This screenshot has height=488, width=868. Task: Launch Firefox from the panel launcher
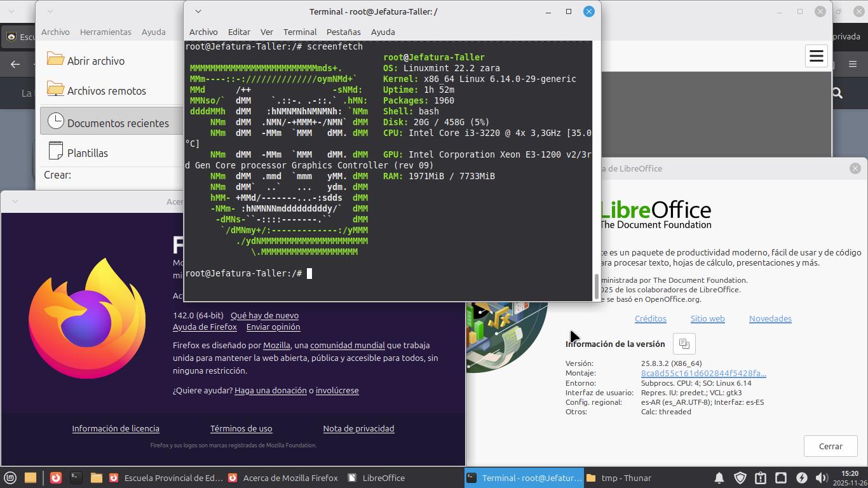pyautogui.click(x=56, y=478)
